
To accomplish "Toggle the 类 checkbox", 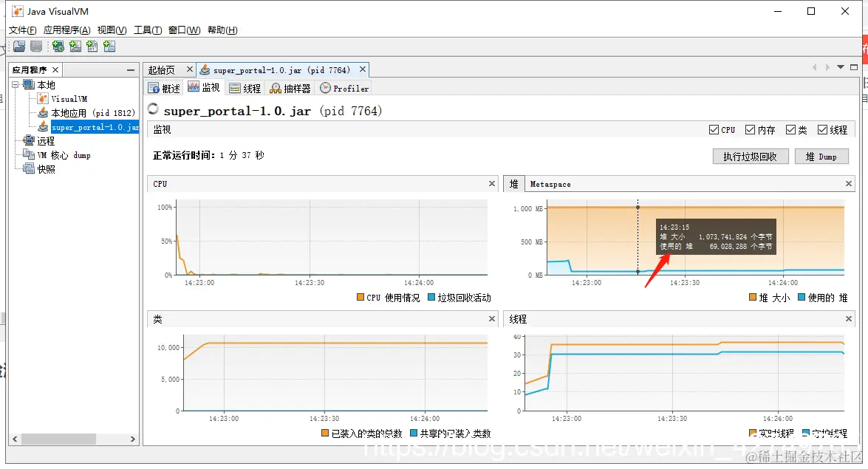I will pos(790,129).
